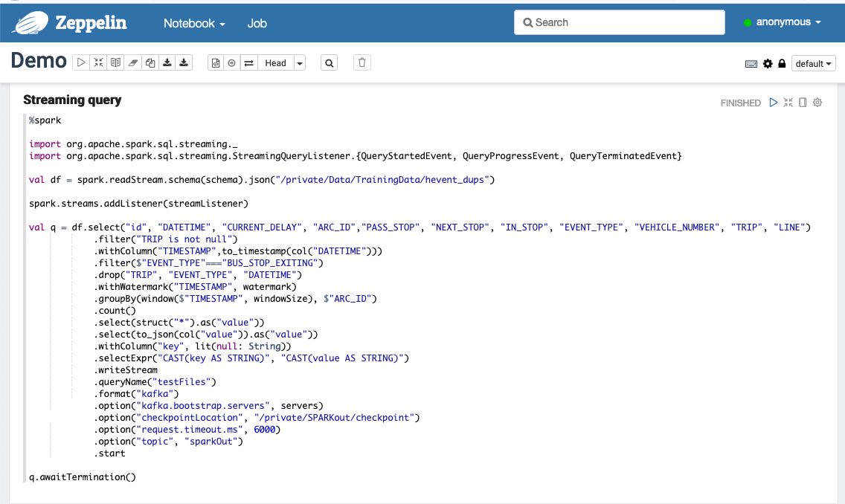
Task: Click the .writeStream code line
Action: (x=126, y=370)
